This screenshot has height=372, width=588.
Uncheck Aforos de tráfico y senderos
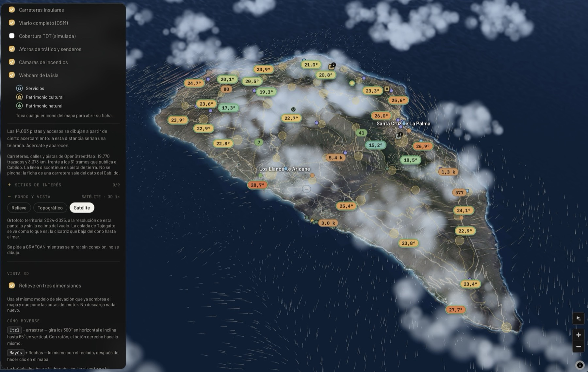(x=12, y=49)
